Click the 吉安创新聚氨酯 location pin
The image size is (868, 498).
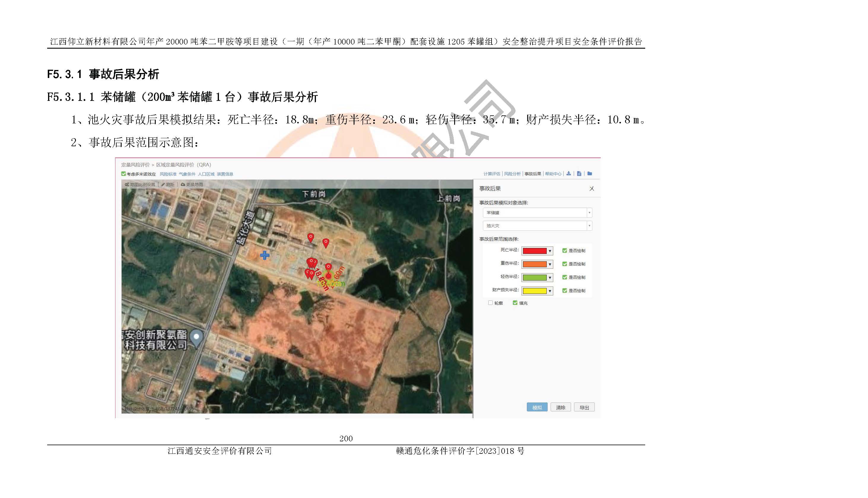(x=196, y=338)
